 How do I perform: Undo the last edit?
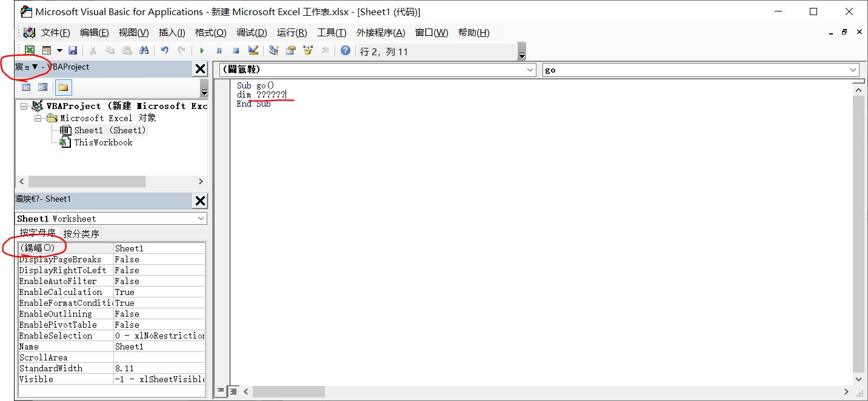[x=164, y=51]
